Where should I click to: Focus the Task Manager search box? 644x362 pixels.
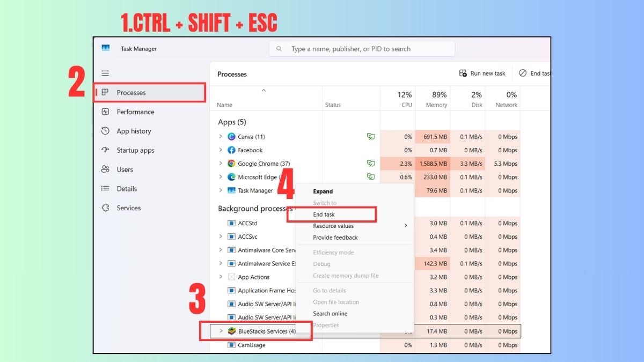coord(362,49)
